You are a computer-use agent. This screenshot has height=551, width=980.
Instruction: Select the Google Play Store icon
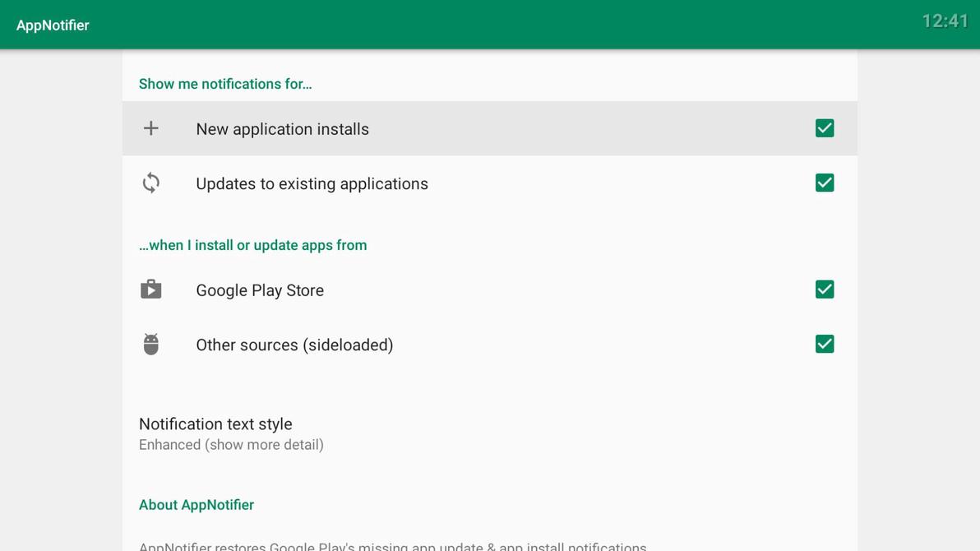[150, 289]
